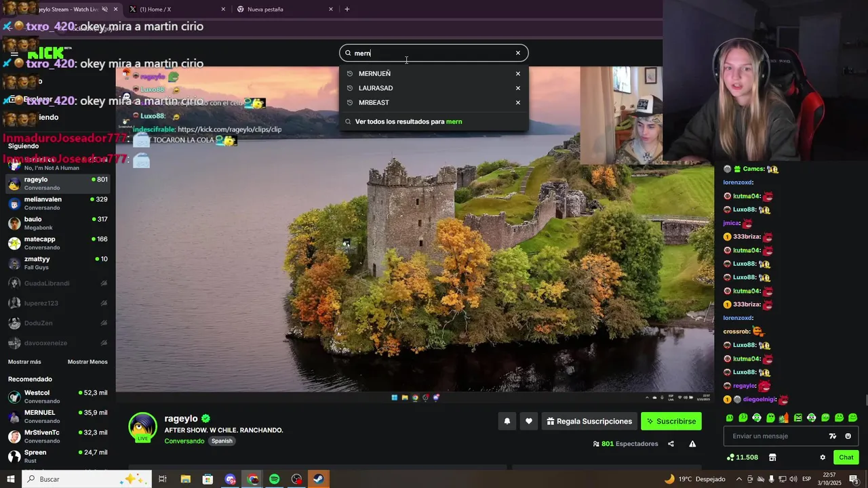Open matecapp followed channel
This screenshot has height=488, width=868.
(x=58, y=243)
